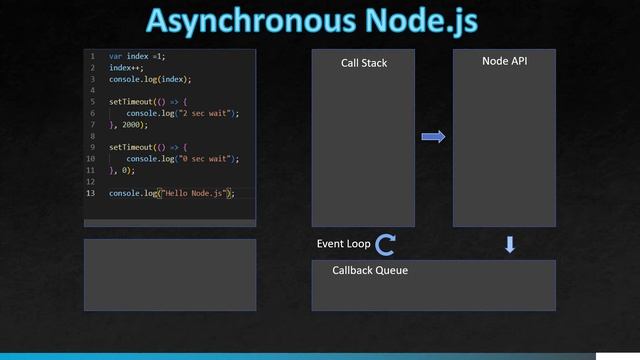Select code line console.log("2 sec wait");

[x=182, y=113]
